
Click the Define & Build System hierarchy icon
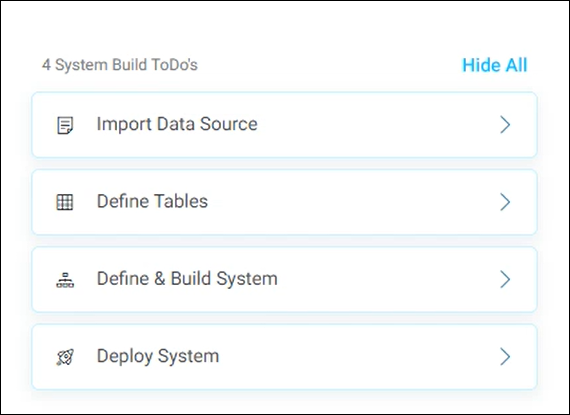coord(65,280)
